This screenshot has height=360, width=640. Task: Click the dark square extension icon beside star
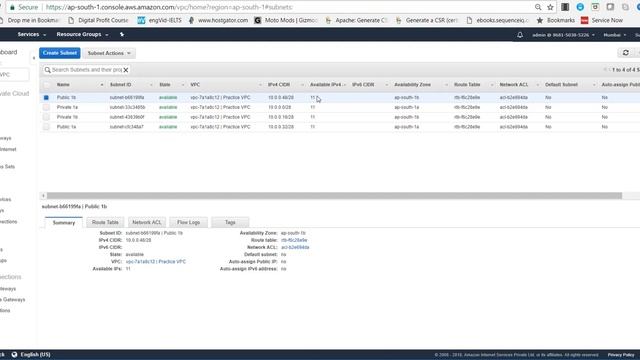point(565,7)
